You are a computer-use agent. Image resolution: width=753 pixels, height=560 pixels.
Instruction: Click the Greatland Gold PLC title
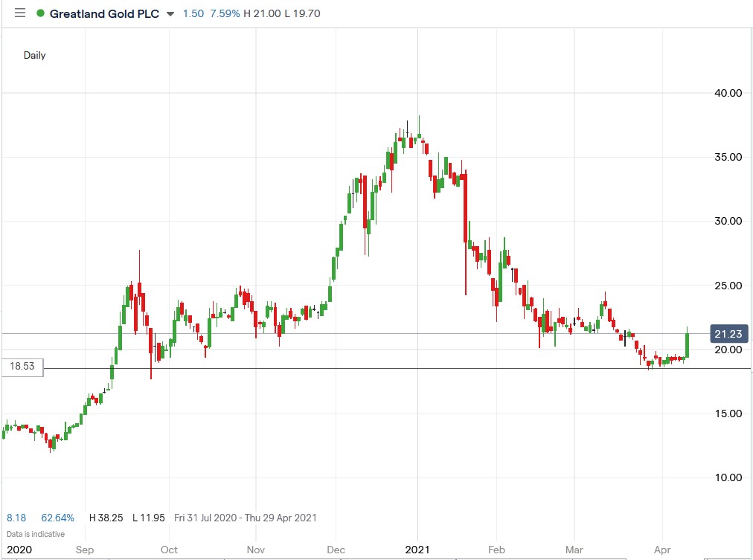point(104,13)
